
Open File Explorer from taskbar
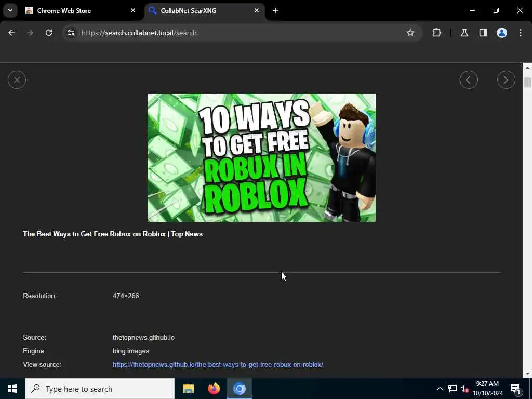coord(188,389)
